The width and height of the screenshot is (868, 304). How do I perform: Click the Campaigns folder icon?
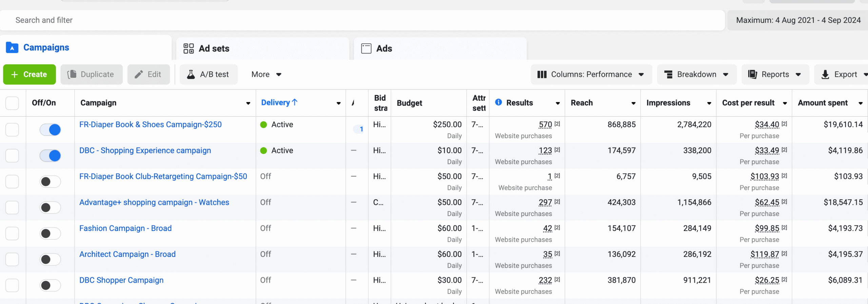coord(12,48)
